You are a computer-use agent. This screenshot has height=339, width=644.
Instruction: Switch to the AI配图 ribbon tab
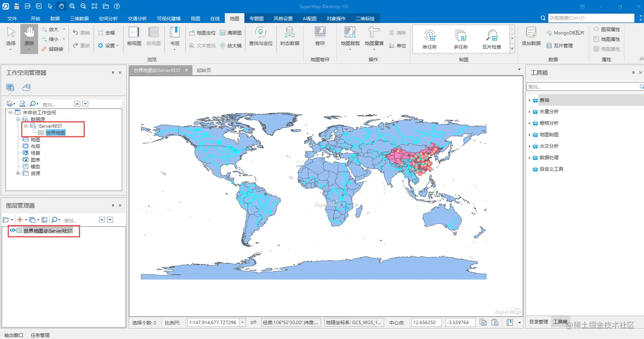310,19
